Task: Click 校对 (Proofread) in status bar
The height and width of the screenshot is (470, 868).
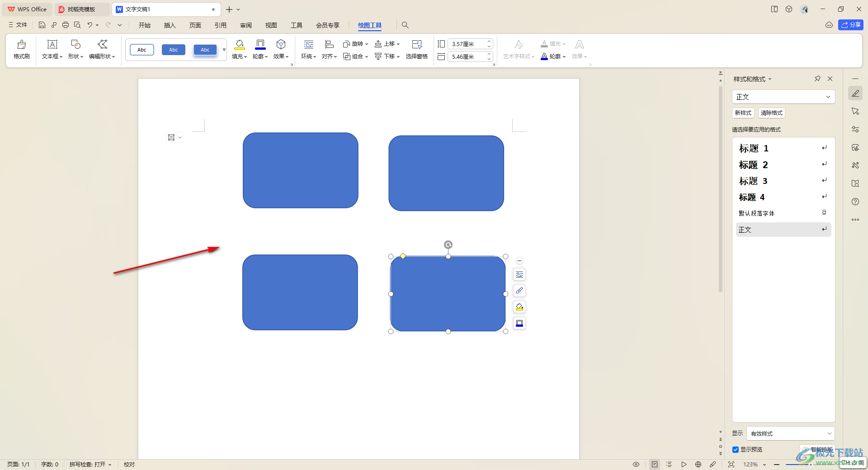Action: [129, 465]
